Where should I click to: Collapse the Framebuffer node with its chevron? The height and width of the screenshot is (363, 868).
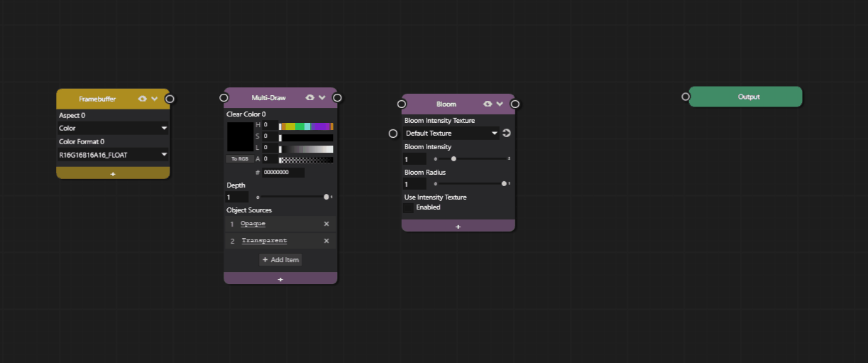(x=154, y=99)
